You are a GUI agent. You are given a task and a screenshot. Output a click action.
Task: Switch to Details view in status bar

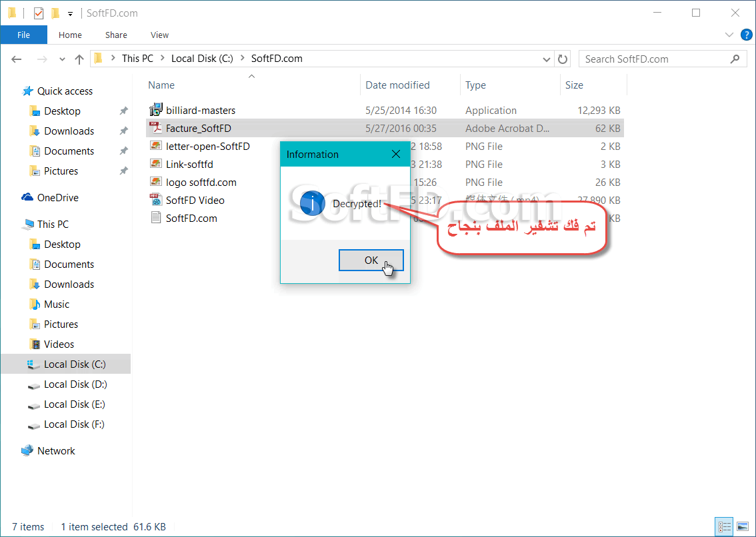(725, 527)
